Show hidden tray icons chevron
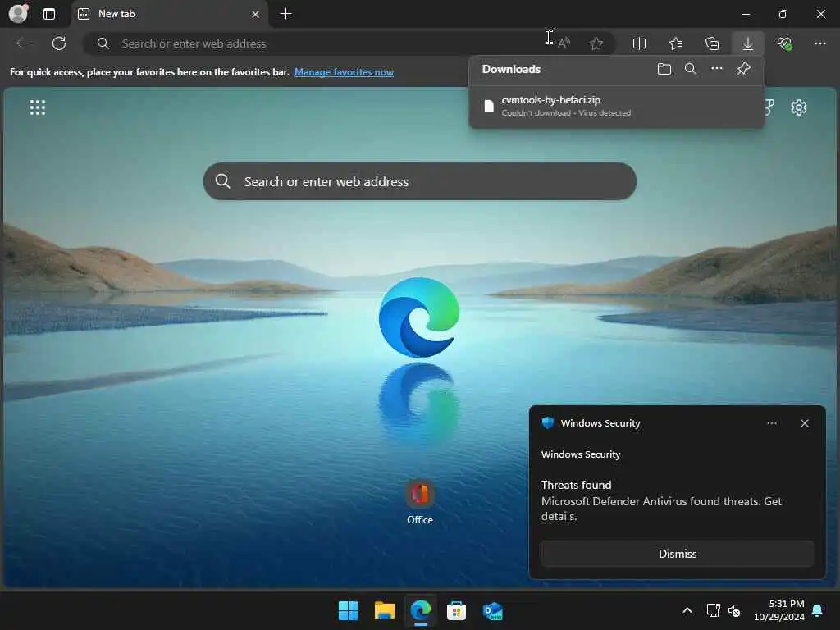Image resolution: width=840 pixels, height=630 pixels. pos(687,610)
